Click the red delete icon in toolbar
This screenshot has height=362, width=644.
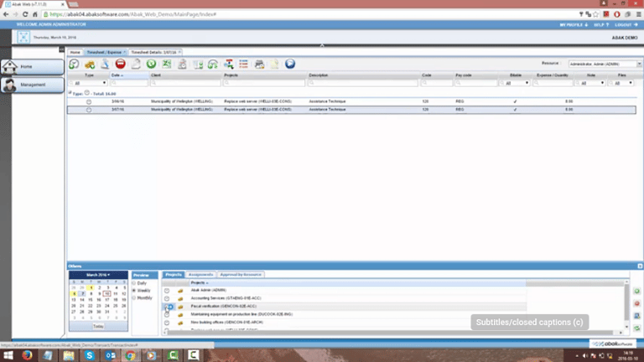(121, 64)
